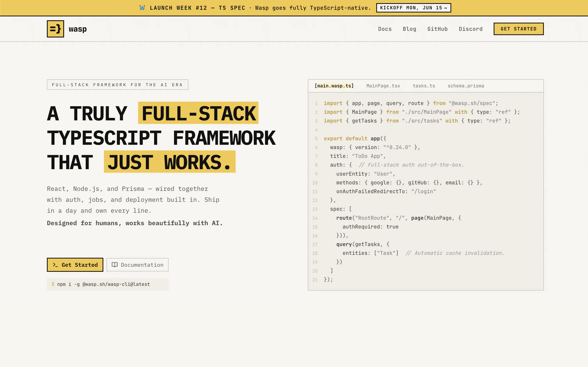588x367 pixels.
Task: Click the Wasp logo icon
Action: point(55,29)
